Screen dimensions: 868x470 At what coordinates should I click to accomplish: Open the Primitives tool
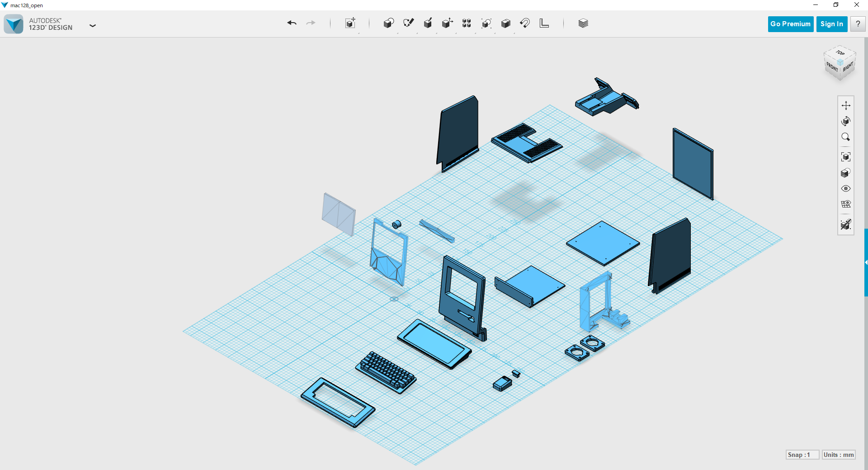(389, 23)
